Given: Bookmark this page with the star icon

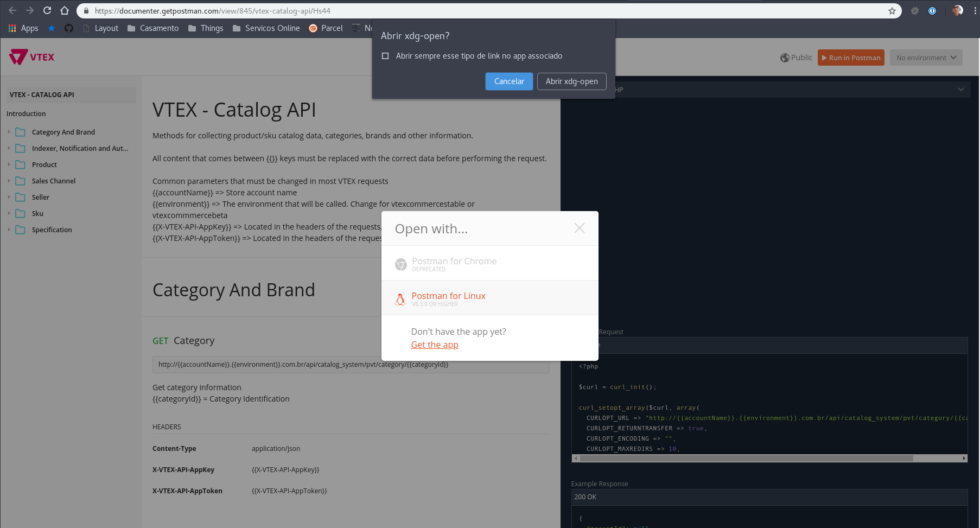Looking at the screenshot, I should click(x=892, y=11).
